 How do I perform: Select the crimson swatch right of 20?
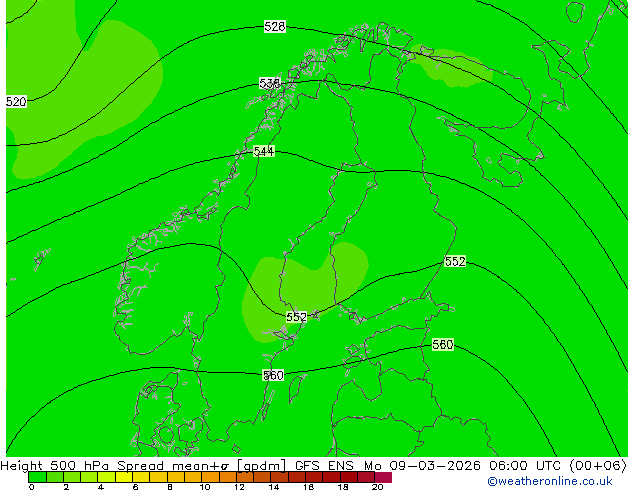[x=383, y=477]
